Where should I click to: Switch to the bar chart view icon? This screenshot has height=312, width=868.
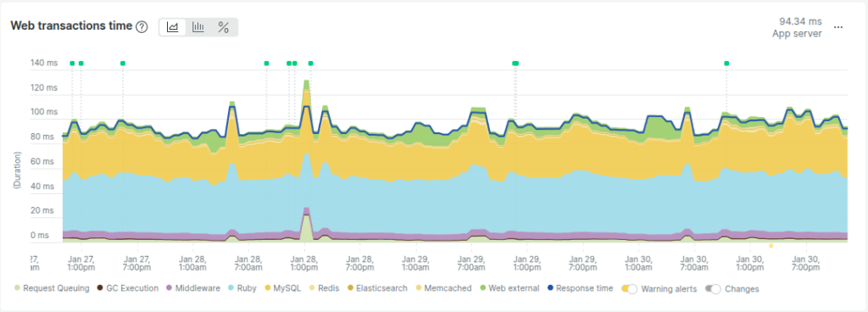tap(198, 27)
